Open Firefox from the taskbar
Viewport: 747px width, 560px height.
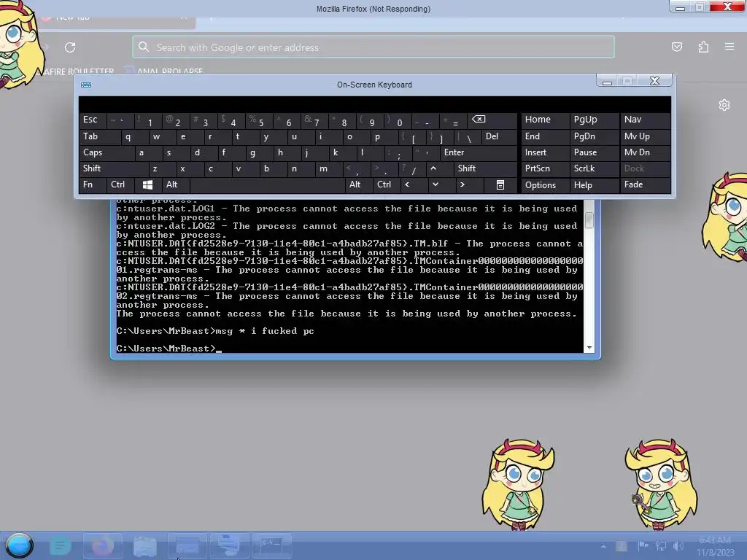tap(103, 545)
